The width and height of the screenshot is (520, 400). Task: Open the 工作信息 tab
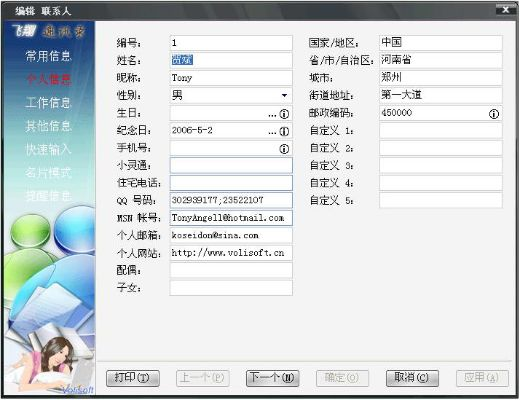48,103
